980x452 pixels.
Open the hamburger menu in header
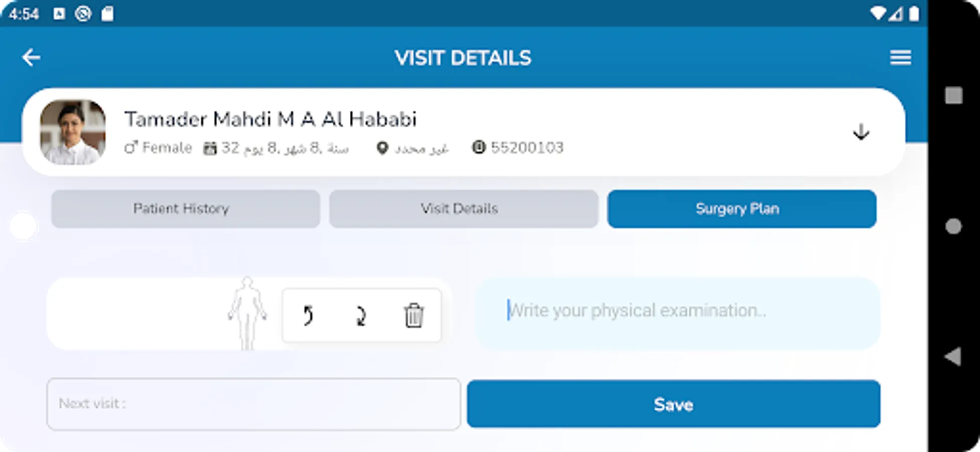tap(900, 58)
